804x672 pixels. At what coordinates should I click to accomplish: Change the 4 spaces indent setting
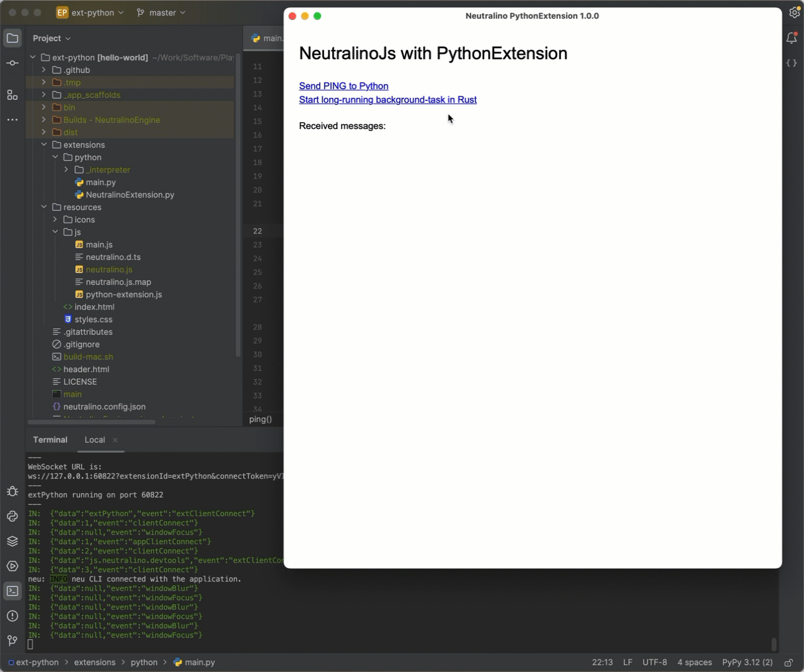pos(694,663)
